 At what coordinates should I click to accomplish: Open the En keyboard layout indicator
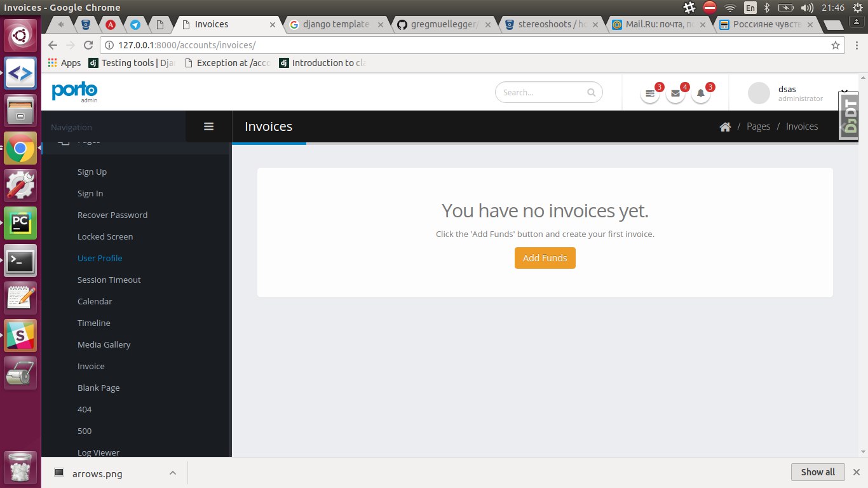(x=750, y=8)
